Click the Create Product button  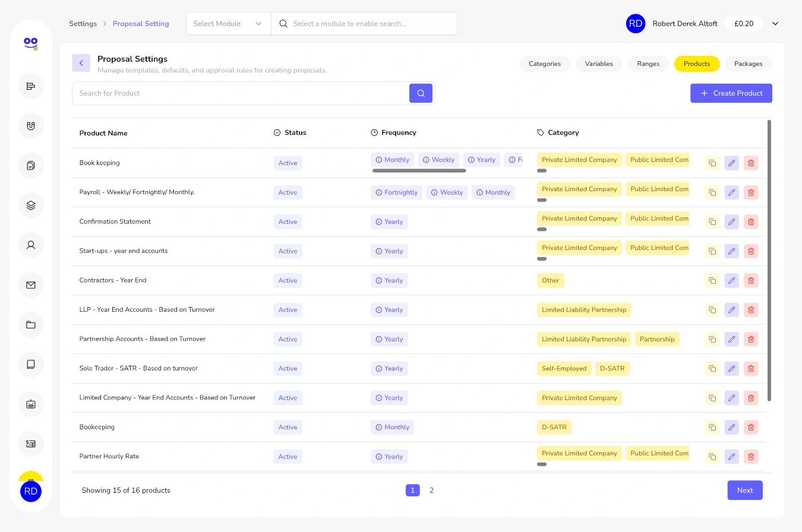(x=731, y=93)
